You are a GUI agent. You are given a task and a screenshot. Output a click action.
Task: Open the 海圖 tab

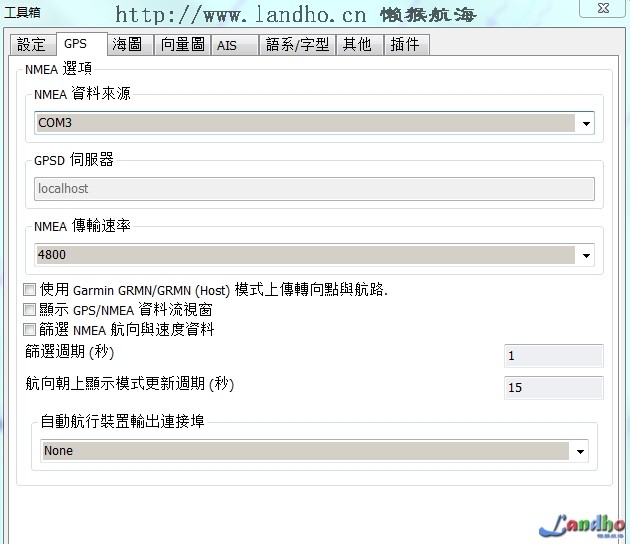click(x=131, y=45)
